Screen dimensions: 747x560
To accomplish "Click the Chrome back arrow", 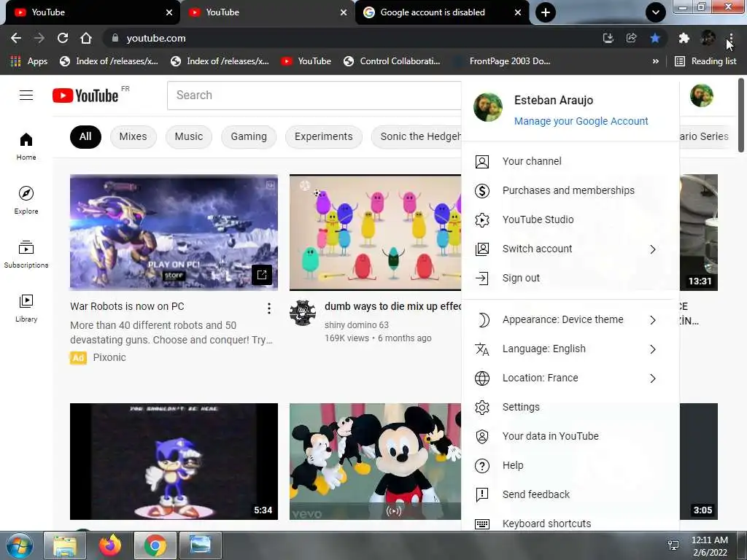I will pyautogui.click(x=16, y=38).
